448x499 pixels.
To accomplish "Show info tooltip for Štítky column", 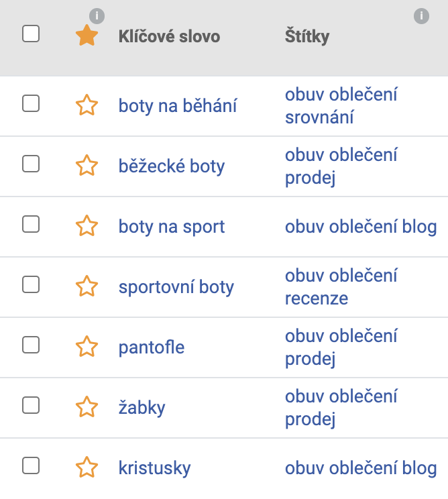I will 421,16.
